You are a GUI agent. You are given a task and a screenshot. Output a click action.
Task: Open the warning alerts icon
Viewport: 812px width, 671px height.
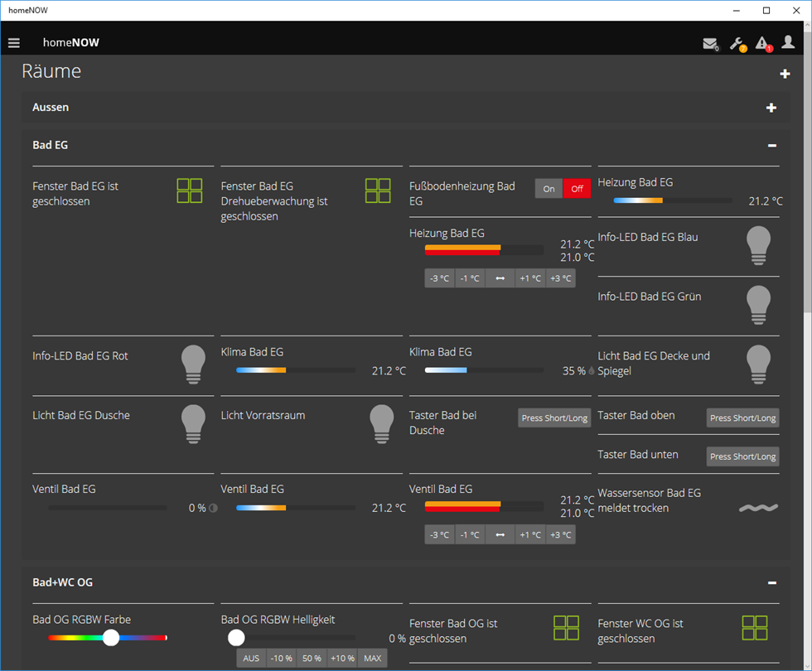click(x=763, y=43)
